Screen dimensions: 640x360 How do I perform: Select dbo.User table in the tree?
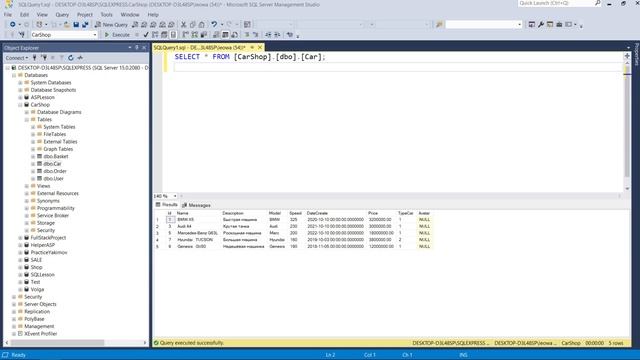[x=53, y=179]
